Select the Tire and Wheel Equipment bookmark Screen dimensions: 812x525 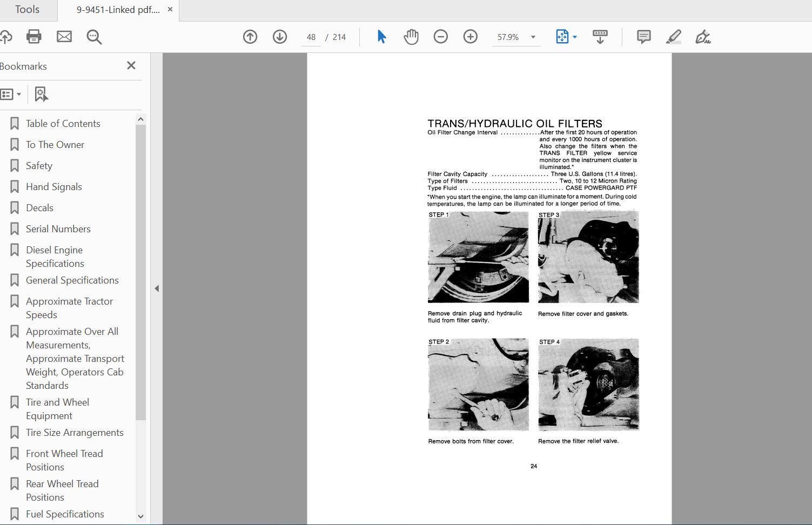pos(58,409)
